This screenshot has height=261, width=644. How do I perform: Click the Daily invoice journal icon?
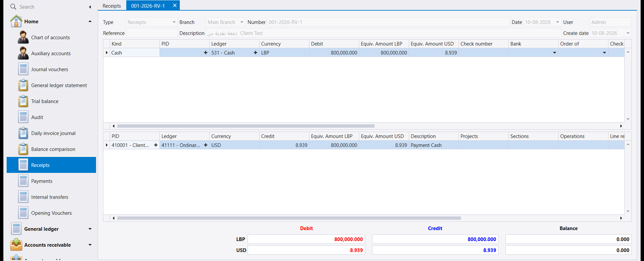point(23,133)
